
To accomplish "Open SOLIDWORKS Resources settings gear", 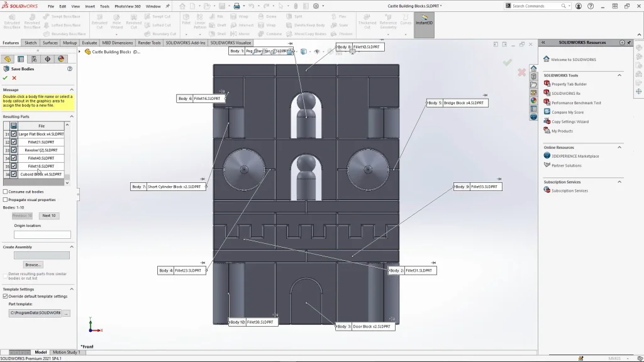I will [x=622, y=43].
